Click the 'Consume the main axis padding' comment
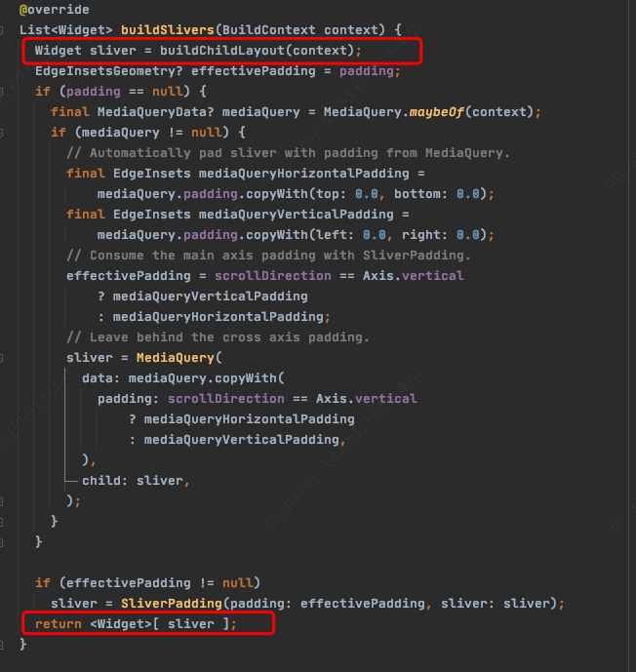The width and height of the screenshot is (636, 672). point(268,256)
